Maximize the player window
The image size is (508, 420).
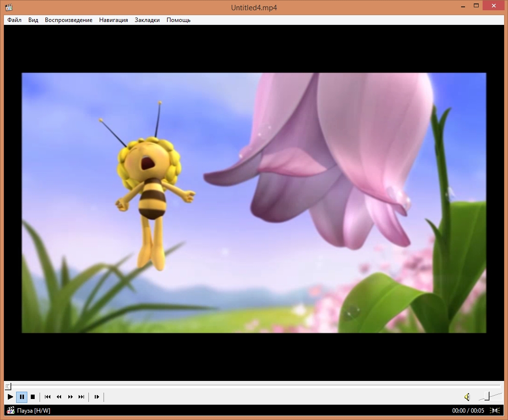[476, 6]
